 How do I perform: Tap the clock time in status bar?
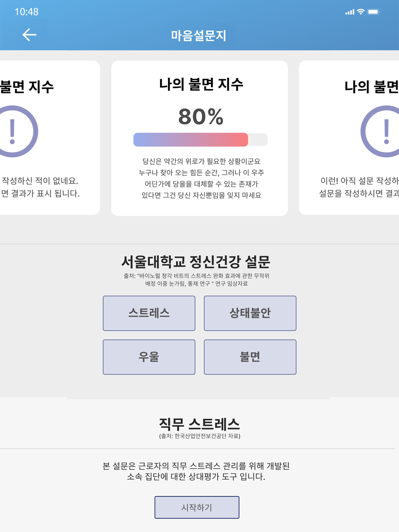[26, 12]
